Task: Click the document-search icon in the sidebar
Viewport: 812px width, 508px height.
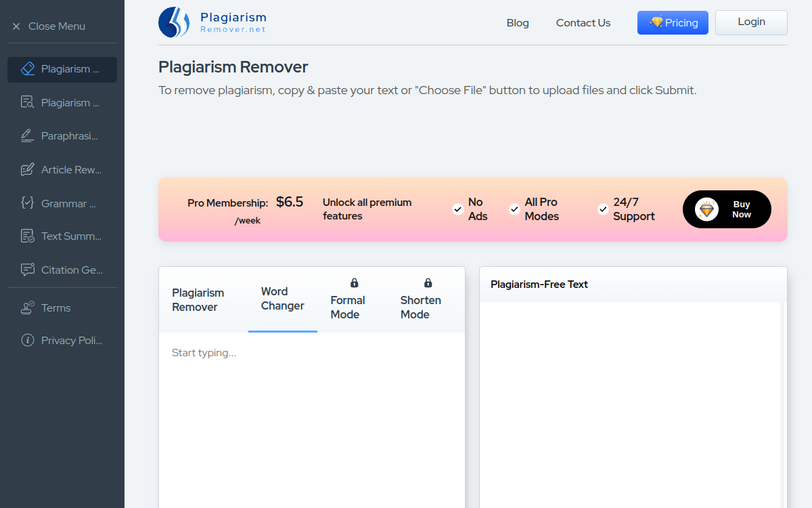Action: [x=28, y=102]
